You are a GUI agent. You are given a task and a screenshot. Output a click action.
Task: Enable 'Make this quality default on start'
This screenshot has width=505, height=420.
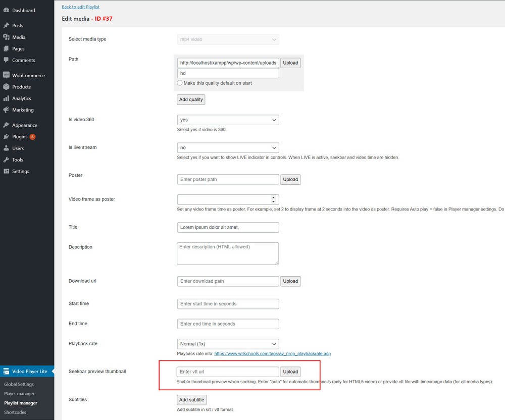click(x=180, y=83)
